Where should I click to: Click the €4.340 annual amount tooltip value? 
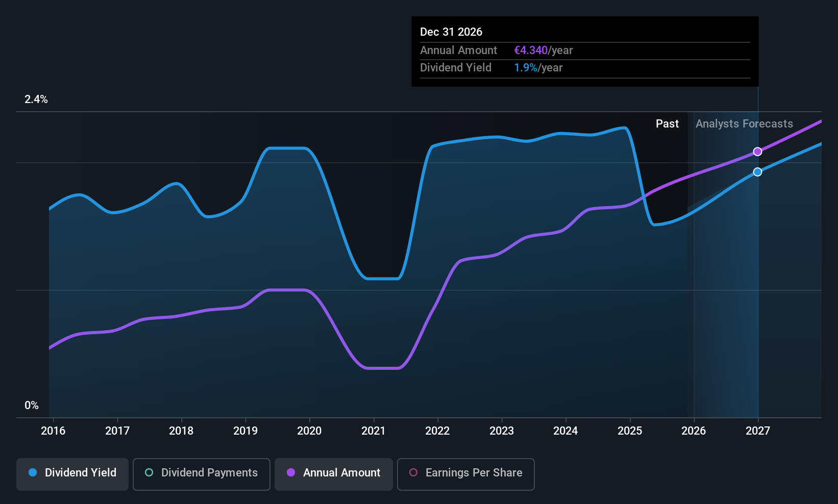(531, 50)
